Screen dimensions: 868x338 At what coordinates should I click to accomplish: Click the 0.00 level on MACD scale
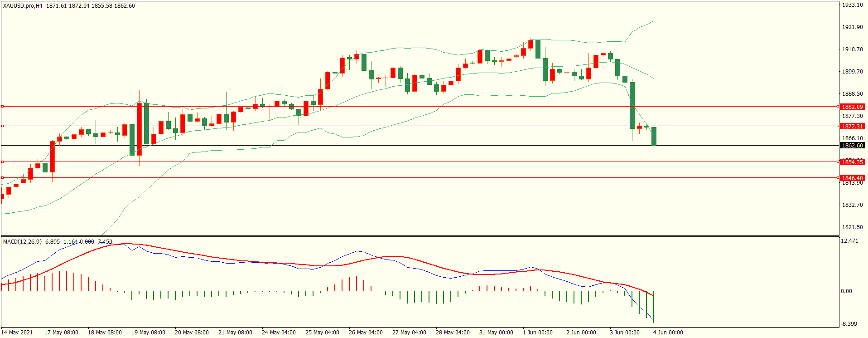846,291
